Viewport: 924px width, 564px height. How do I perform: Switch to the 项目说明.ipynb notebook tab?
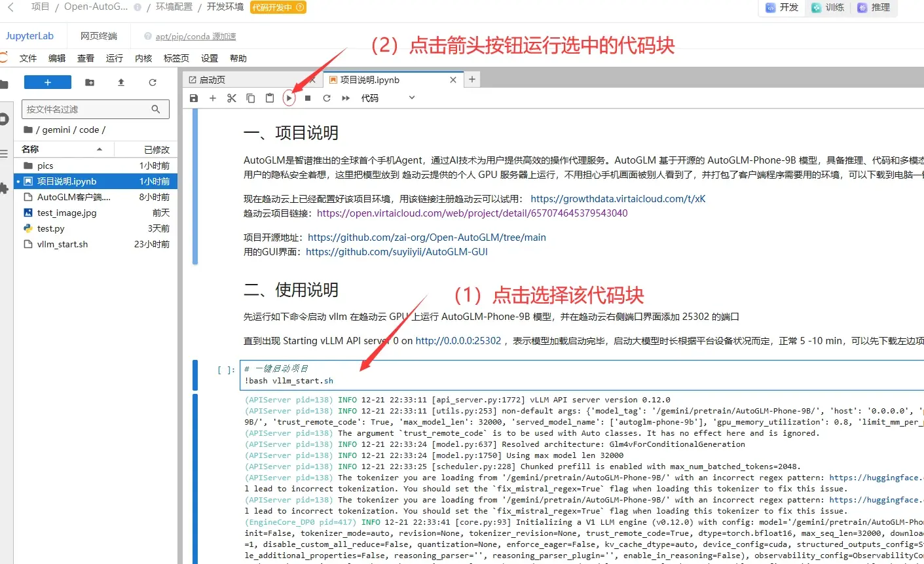(393, 80)
